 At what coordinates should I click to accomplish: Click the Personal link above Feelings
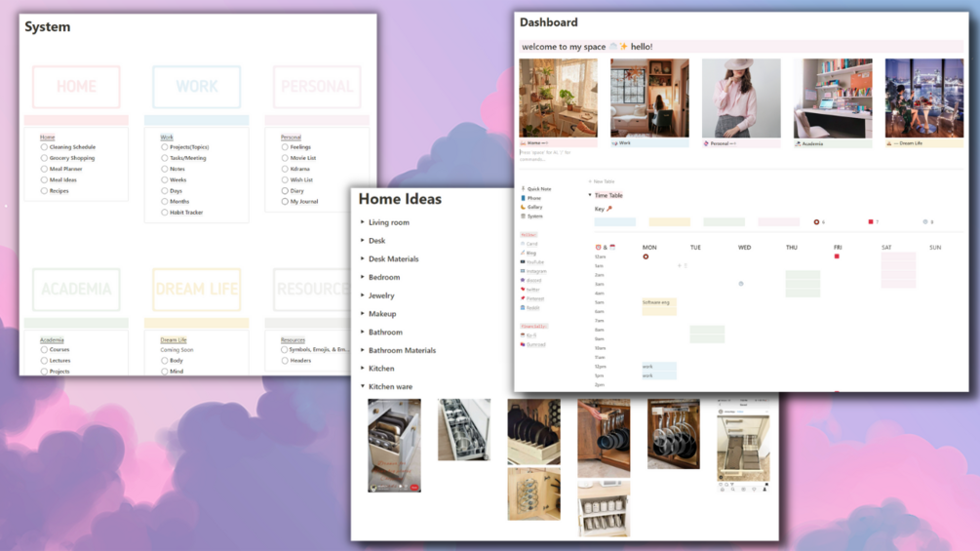[x=291, y=137]
